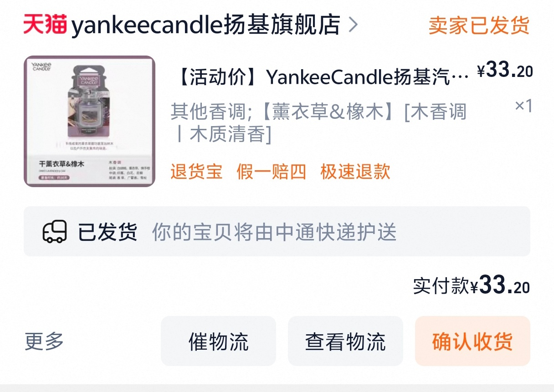
Task: Open the 已发货 shipping status bar
Action: coord(277,231)
